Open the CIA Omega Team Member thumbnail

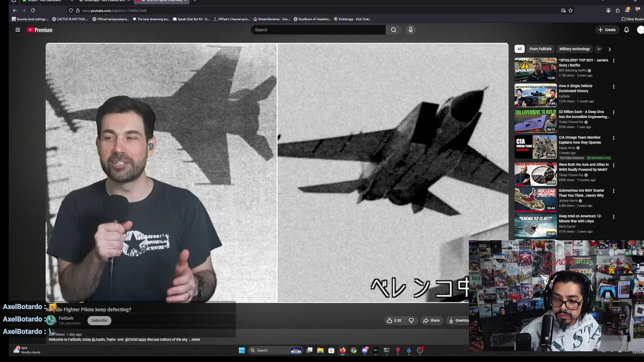click(535, 147)
